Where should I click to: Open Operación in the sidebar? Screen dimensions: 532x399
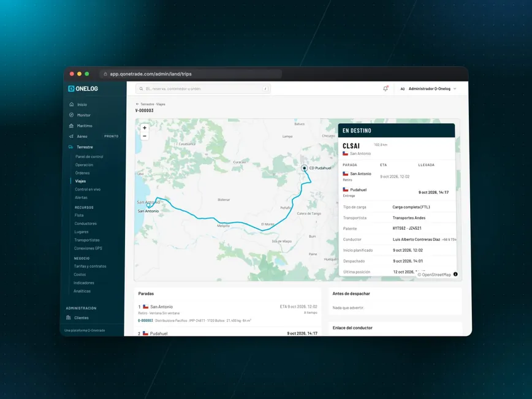coord(84,165)
